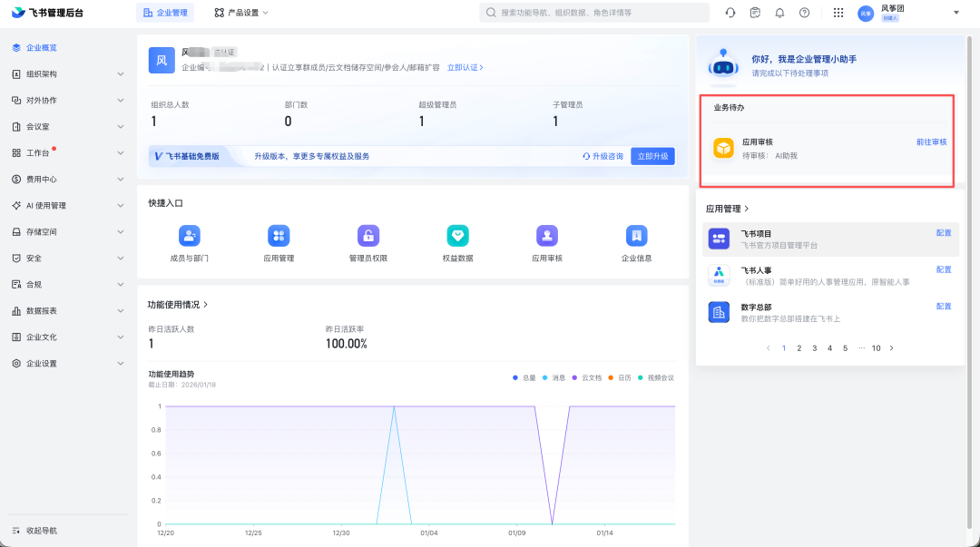Open the help question mark icon
This screenshot has width=980, height=547.
[804, 13]
